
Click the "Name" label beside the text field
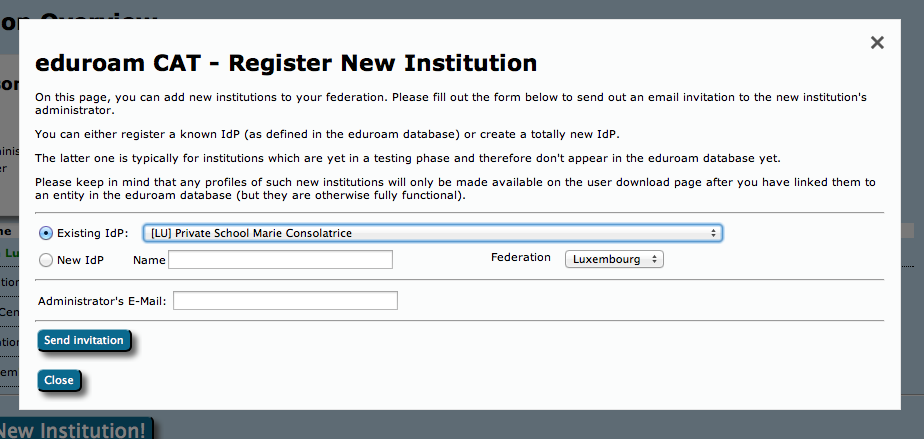click(149, 260)
